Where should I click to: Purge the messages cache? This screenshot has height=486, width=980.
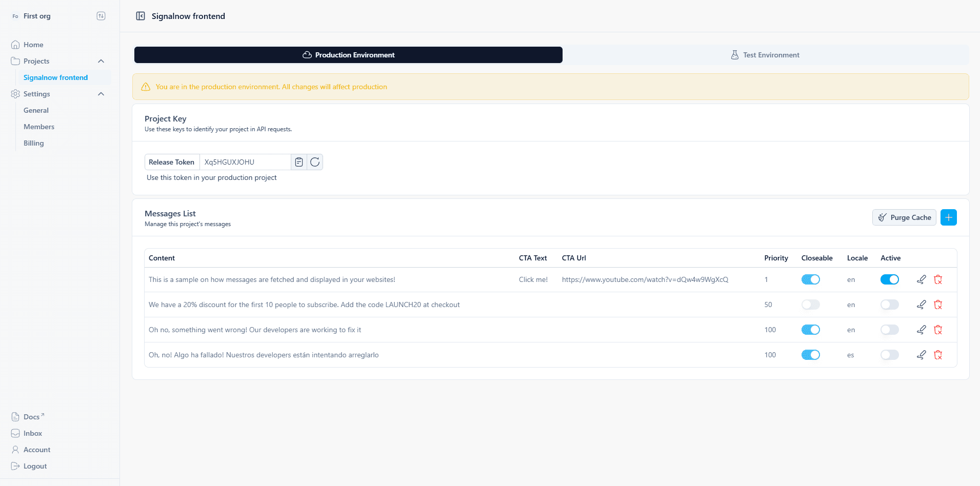click(904, 217)
